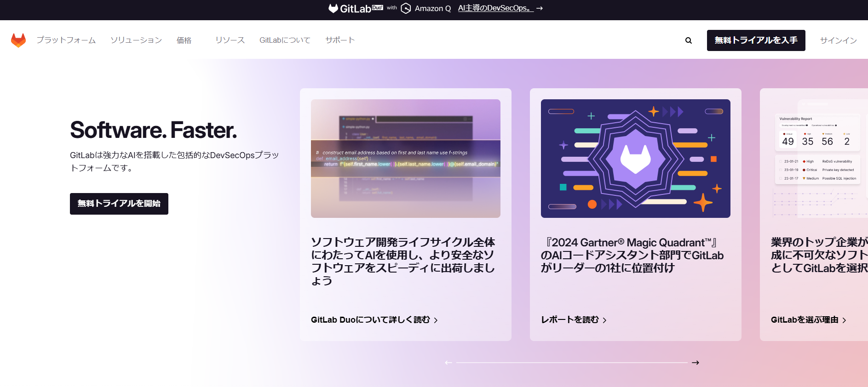Click the Vulnerability Report card thumbnail
This screenshot has width=868, height=387.
819,159
